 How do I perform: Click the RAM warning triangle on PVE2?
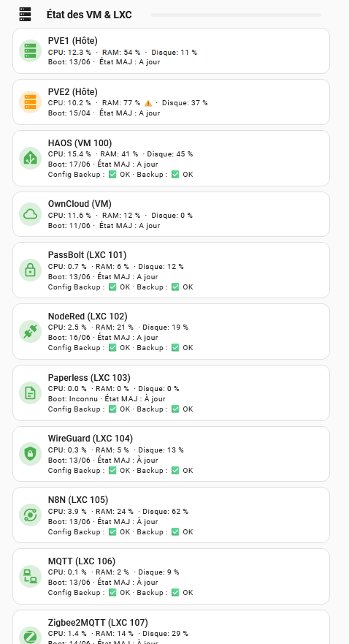(x=148, y=103)
